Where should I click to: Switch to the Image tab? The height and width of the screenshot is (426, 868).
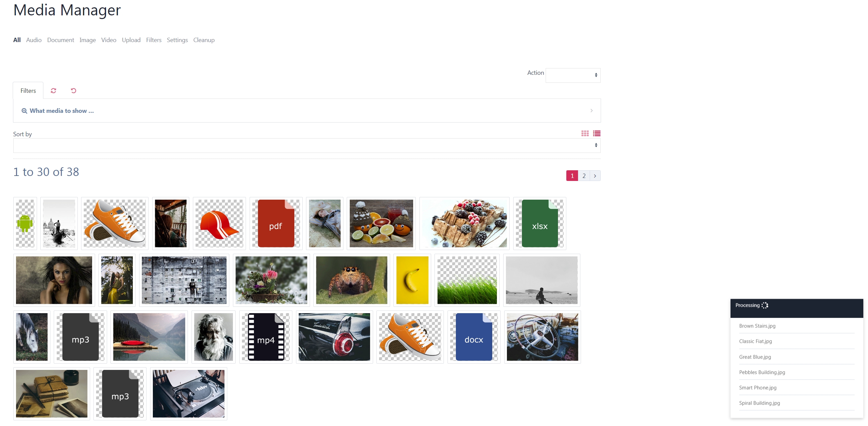point(88,40)
